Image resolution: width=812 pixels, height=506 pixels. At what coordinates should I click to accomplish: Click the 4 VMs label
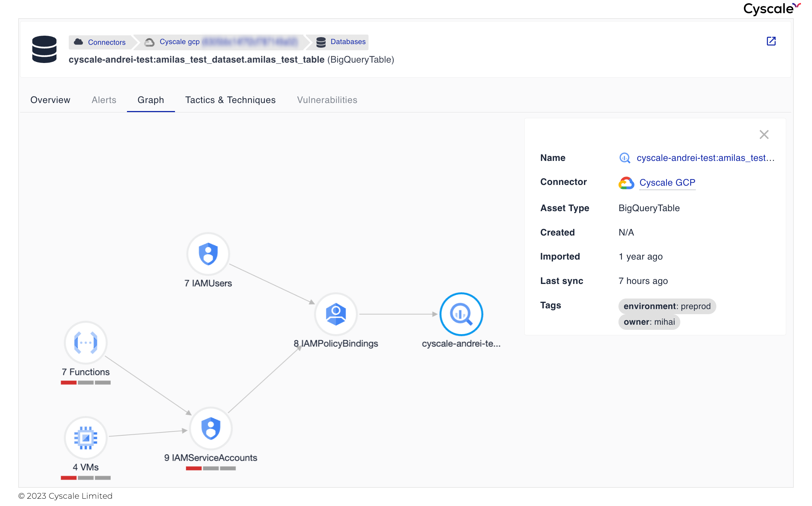tap(86, 467)
